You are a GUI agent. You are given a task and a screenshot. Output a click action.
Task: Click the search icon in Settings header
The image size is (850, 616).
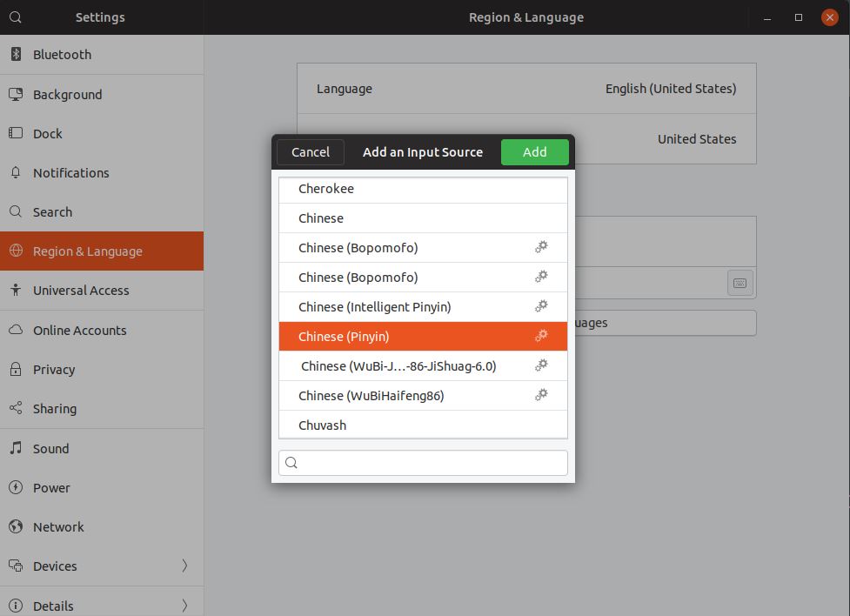coord(16,17)
